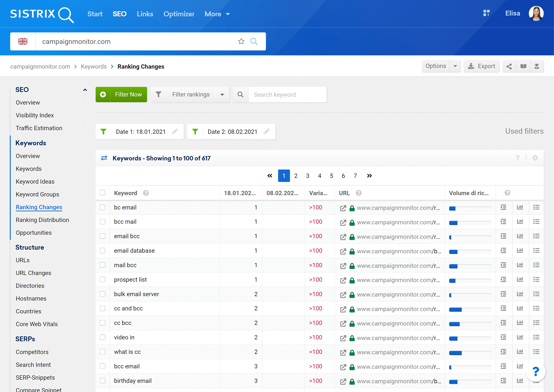Click the Keywords breadcrumb link
The image size is (554, 392).
coord(94,67)
